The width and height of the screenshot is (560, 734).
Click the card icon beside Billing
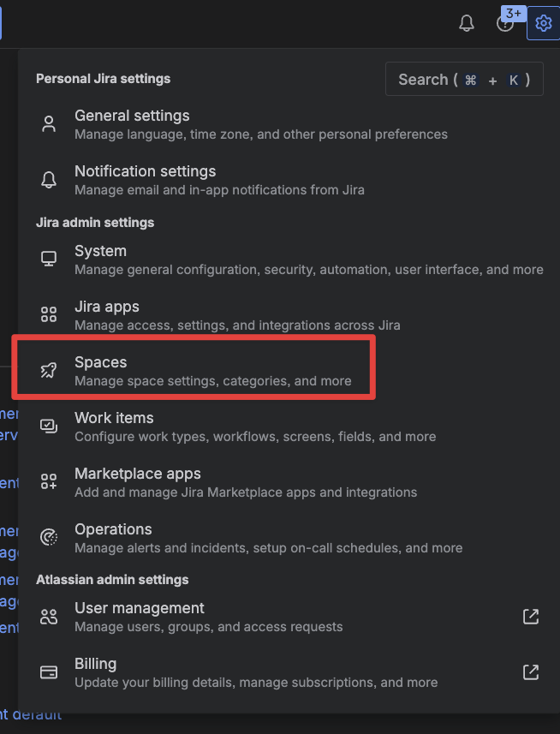point(49,672)
